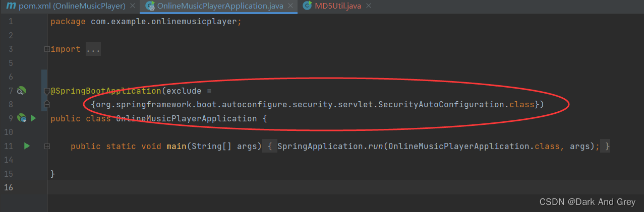This screenshot has height=212, width=644.
Task: Click the 'exclude' parameter name
Action: [x=184, y=91]
